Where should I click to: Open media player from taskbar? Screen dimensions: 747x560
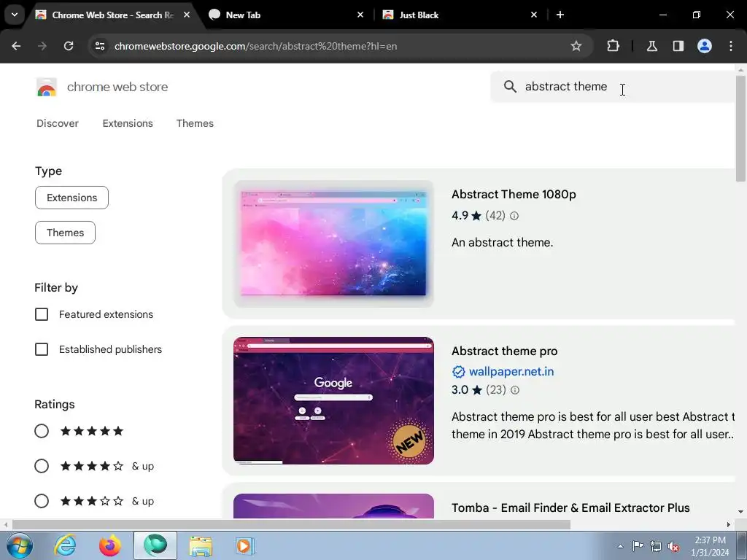pos(245,545)
